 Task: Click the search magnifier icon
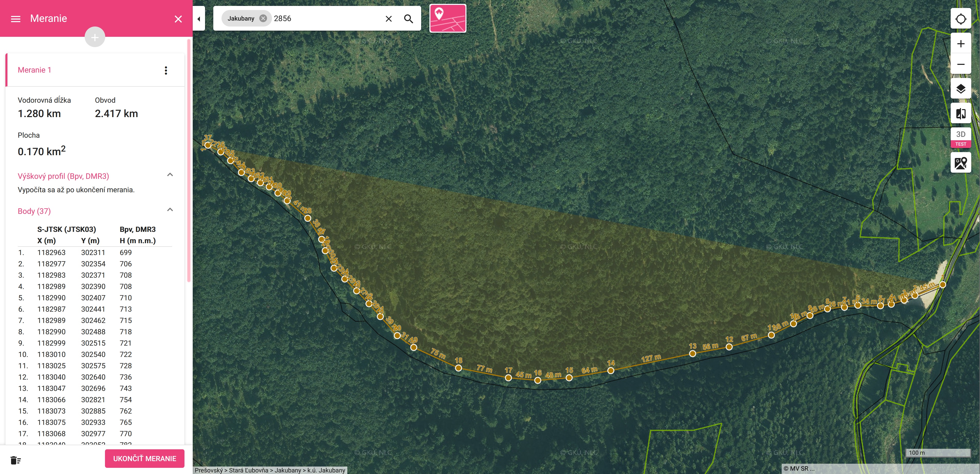[x=408, y=19]
